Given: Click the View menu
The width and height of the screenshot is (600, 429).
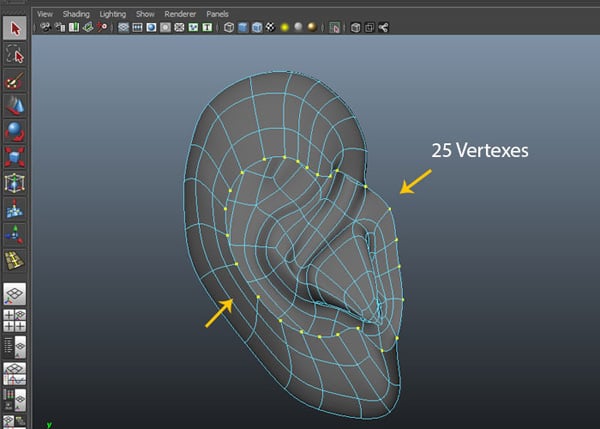Looking at the screenshot, I should (x=45, y=15).
